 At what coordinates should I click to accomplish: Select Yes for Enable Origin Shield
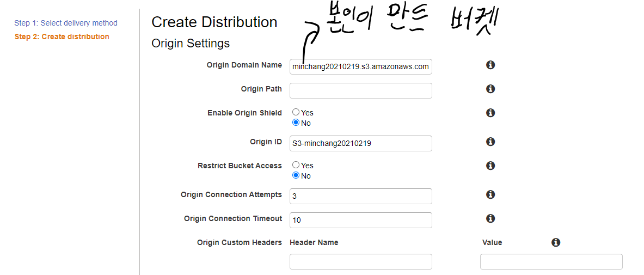[296, 112]
